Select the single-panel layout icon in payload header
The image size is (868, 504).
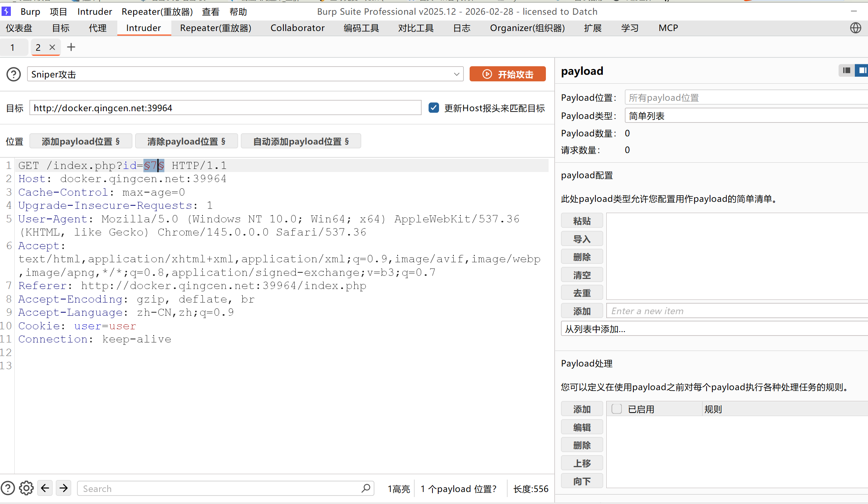pos(846,70)
